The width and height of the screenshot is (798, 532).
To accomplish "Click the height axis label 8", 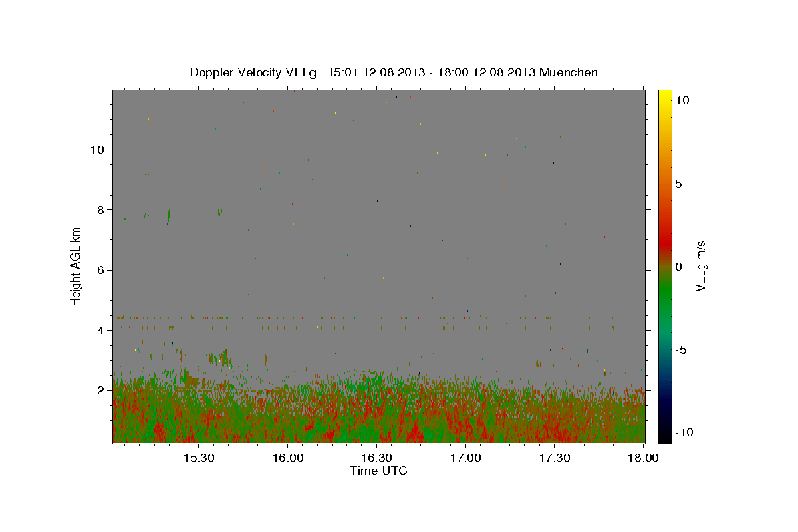I will (x=102, y=209).
